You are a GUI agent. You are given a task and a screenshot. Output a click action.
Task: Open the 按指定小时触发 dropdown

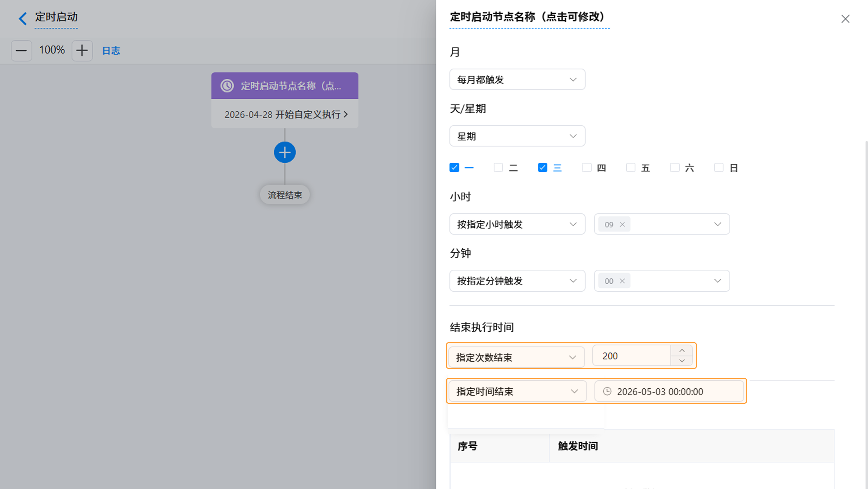(x=517, y=224)
